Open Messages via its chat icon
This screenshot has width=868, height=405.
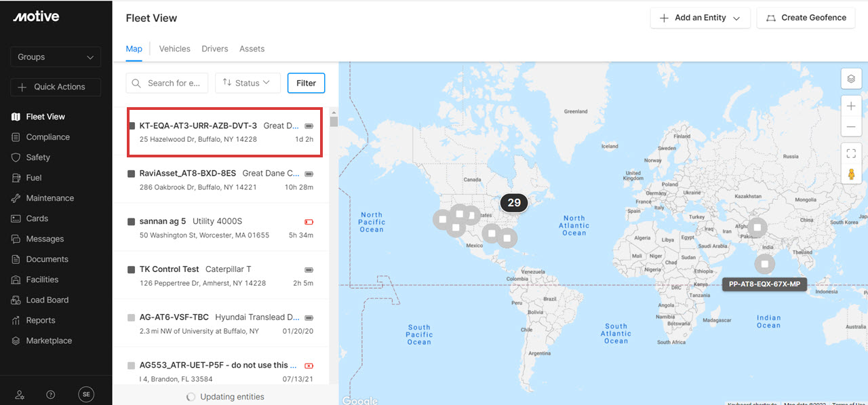(x=16, y=239)
